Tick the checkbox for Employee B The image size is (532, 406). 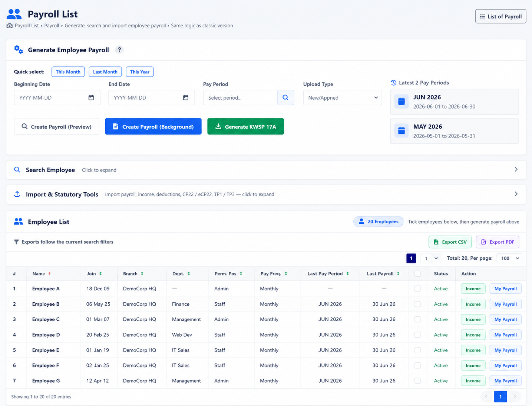pos(417,304)
